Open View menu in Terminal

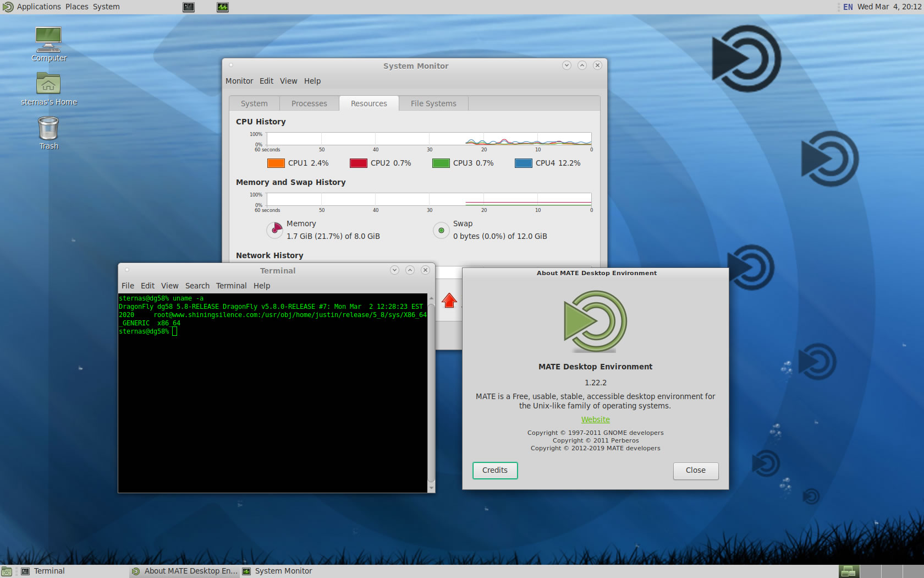[x=169, y=286]
